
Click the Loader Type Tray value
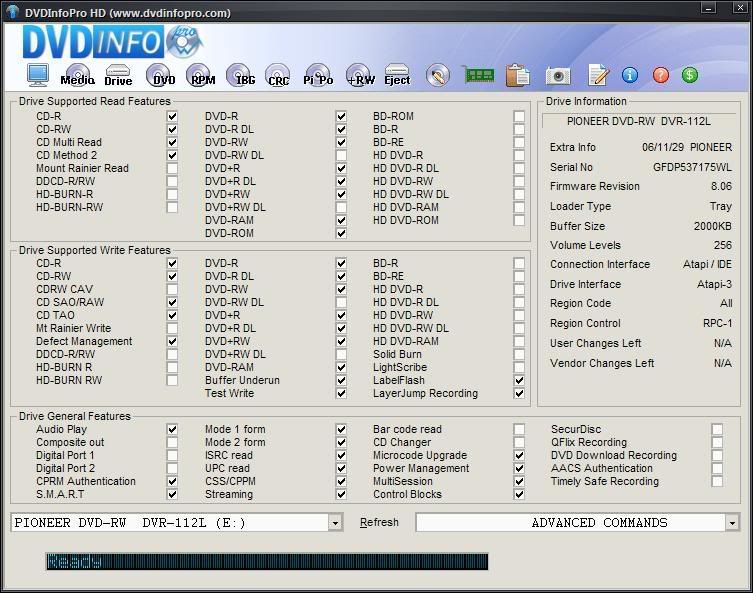point(721,206)
